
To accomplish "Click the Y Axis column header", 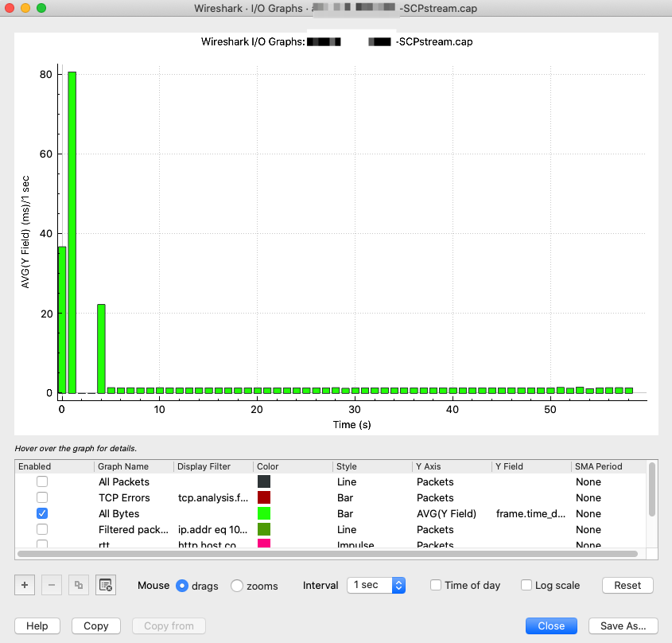I will pos(452,466).
